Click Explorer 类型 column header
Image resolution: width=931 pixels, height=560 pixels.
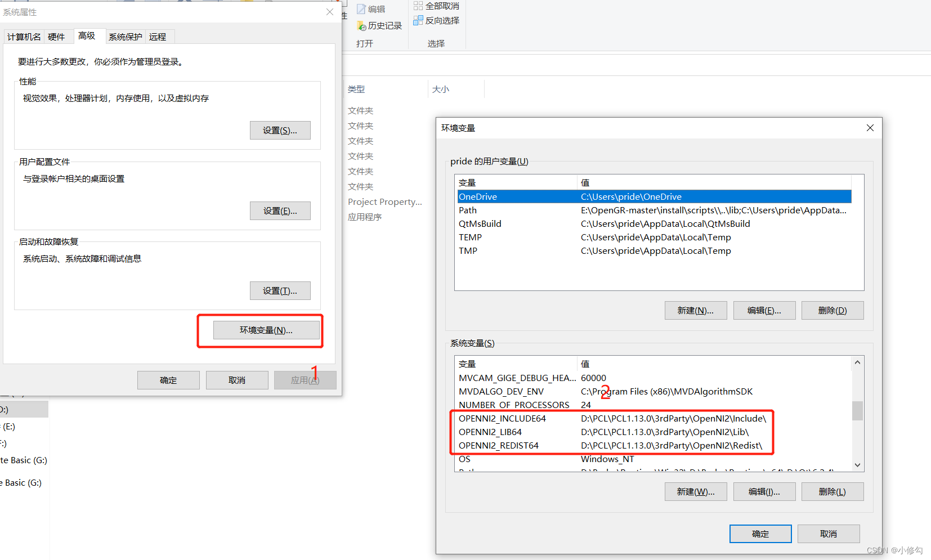[356, 89]
